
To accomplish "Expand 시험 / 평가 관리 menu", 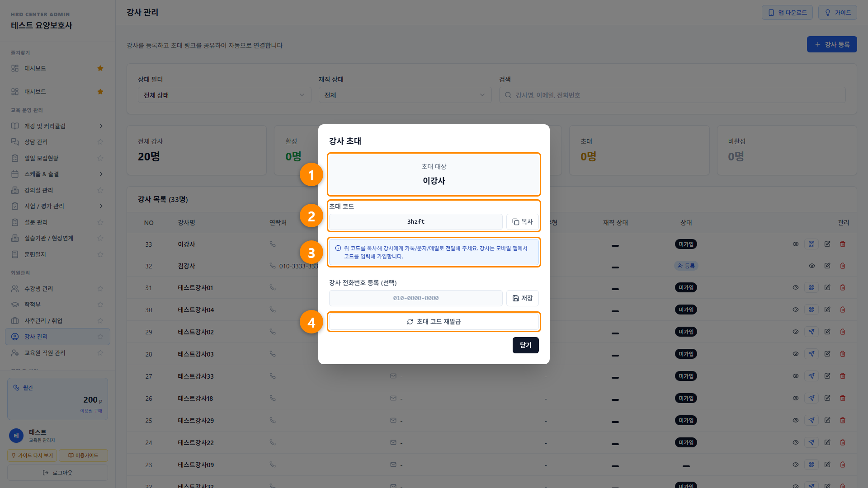I will 57,206.
